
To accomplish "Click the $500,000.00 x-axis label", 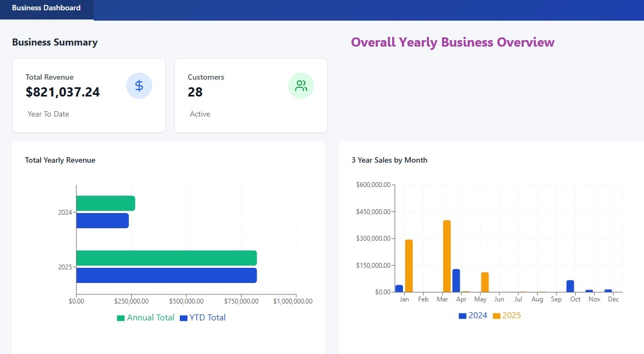I will (186, 301).
